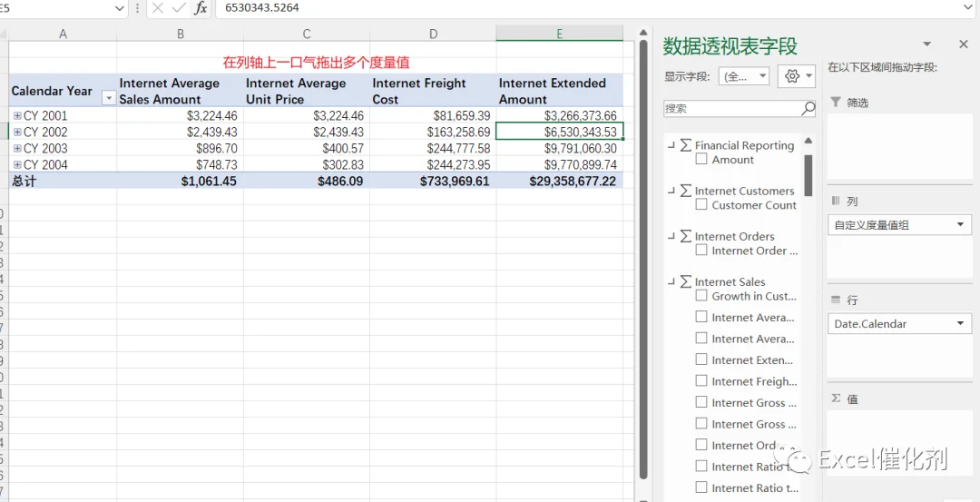Expand the CY 2003 row
Viewport: 980px width, 502px height.
(17, 148)
